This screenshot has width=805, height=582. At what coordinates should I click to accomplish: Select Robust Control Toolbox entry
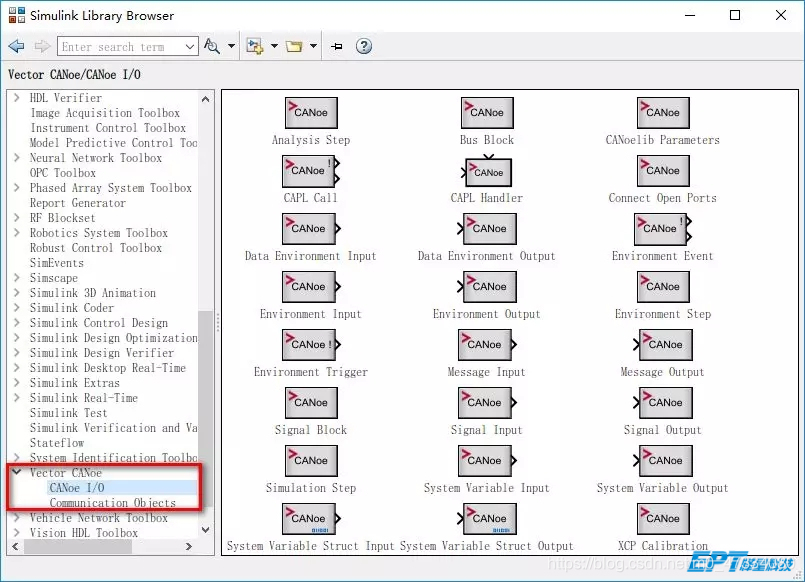pos(96,248)
